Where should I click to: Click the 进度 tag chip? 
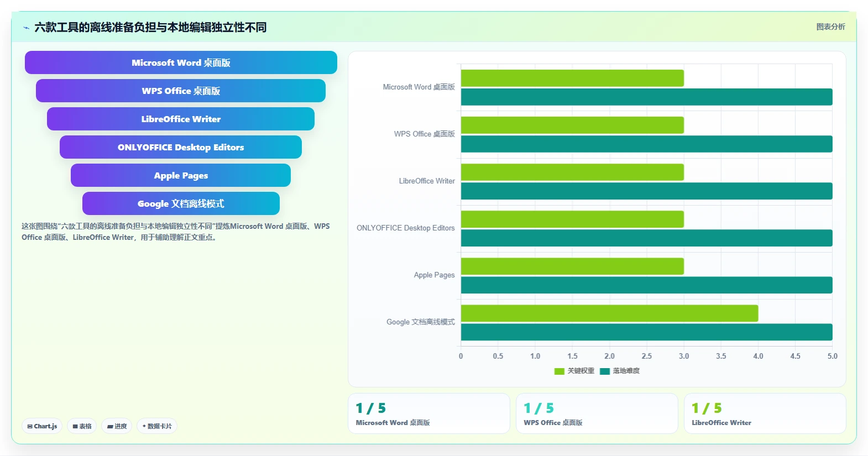point(117,426)
